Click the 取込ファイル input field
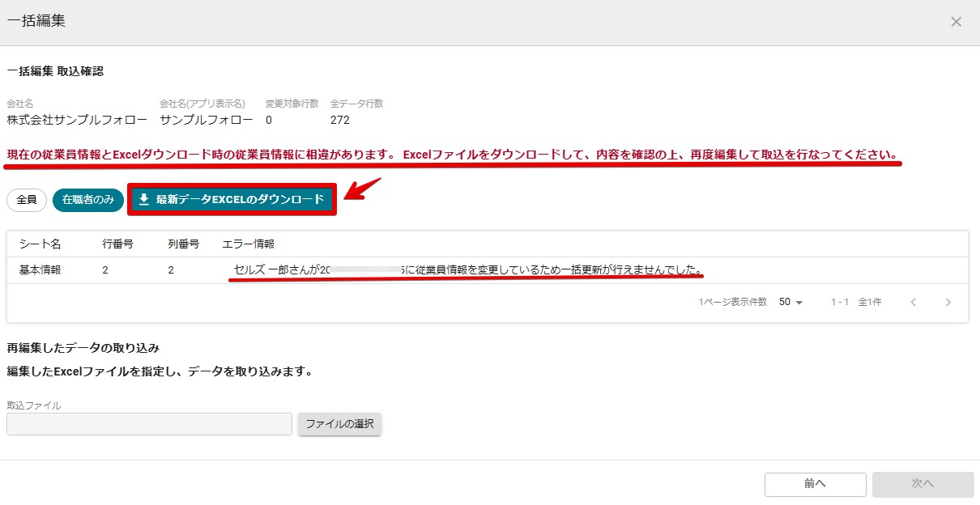This screenshot has width=980, height=505. coord(149,424)
